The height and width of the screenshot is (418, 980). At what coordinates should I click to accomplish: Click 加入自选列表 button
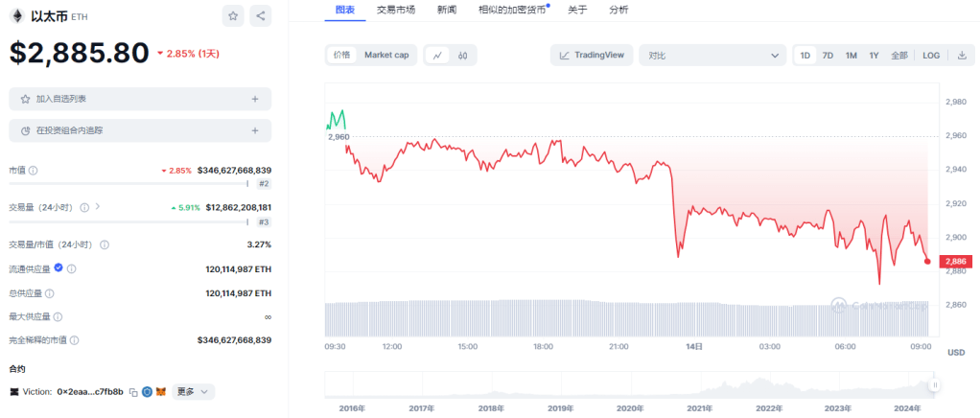(x=140, y=99)
